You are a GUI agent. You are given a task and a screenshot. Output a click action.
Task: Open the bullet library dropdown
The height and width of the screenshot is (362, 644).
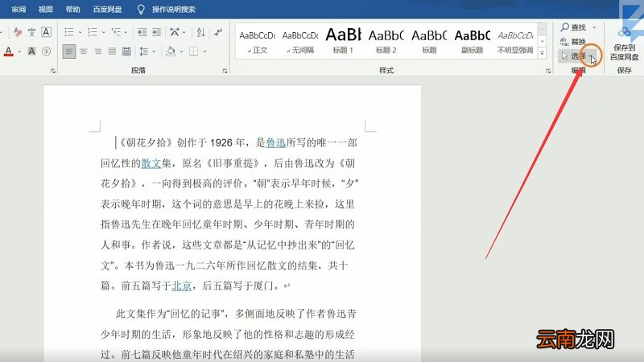pyautogui.click(x=80, y=32)
